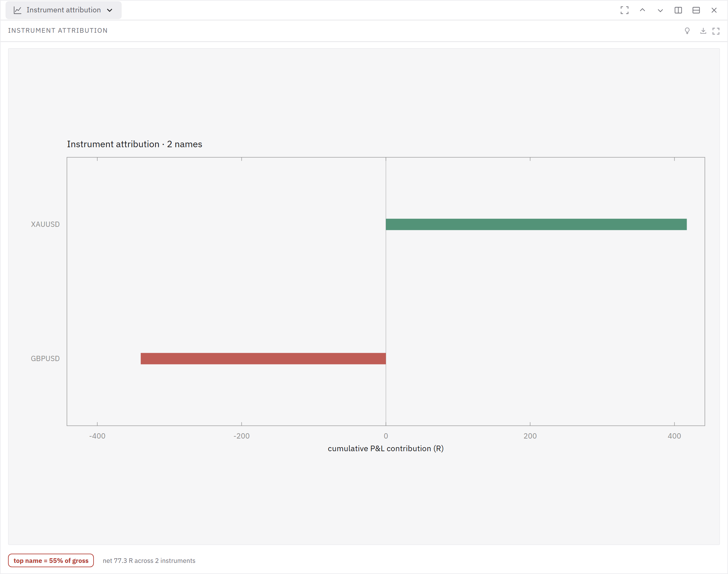Click the 'cumulative P&L contribution (R)' axis title

tap(386, 449)
